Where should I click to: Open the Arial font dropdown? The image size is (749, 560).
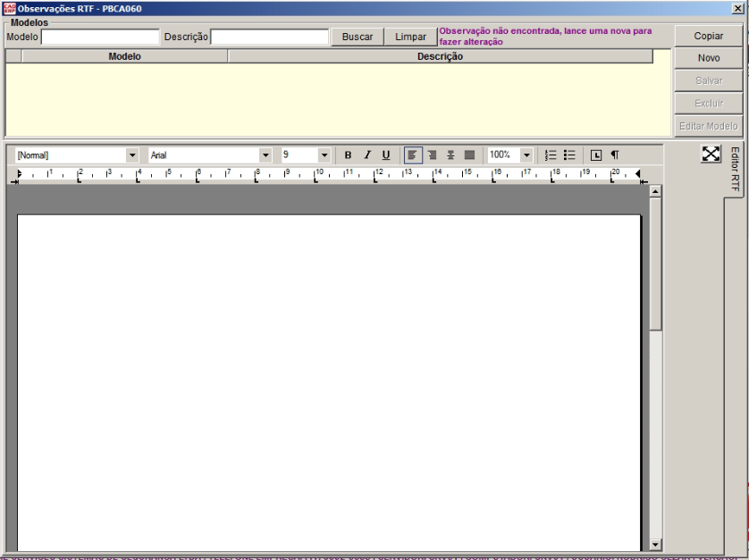pos(265,155)
